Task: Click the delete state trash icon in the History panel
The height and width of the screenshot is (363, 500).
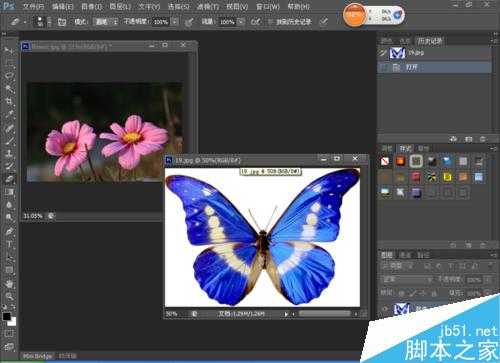Action: [483, 139]
